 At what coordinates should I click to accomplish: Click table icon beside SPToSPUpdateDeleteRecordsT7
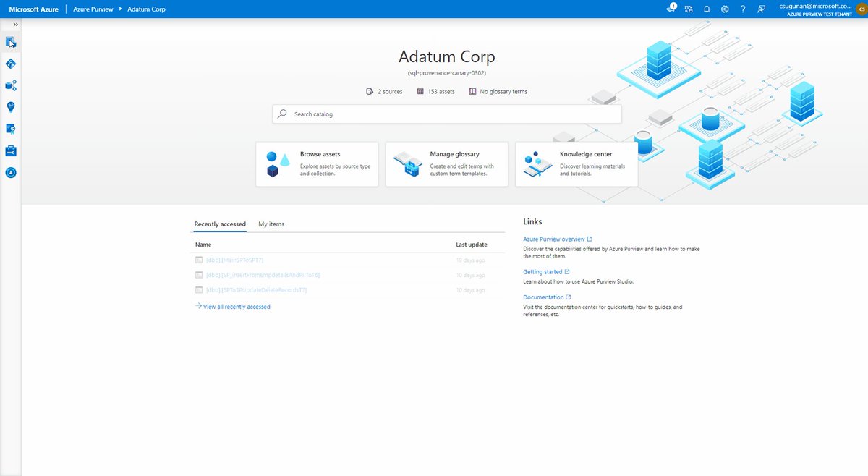coord(199,290)
